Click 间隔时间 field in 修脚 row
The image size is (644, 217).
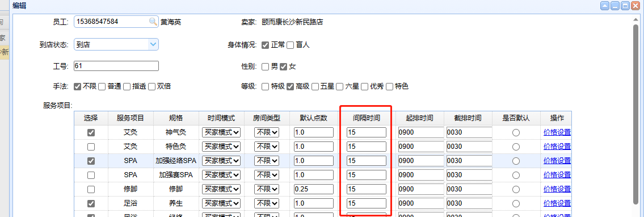point(367,189)
